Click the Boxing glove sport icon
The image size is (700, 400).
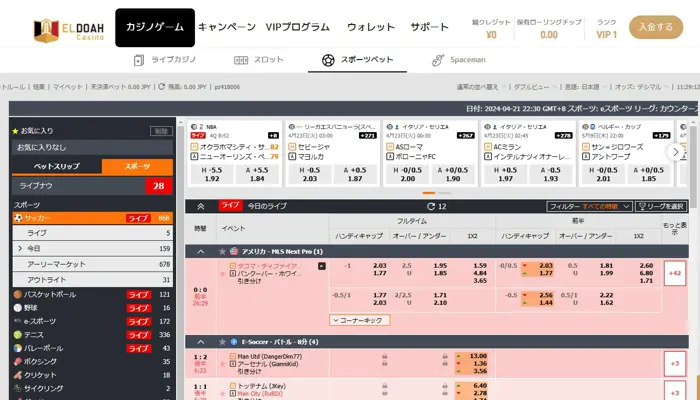[x=18, y=360]
